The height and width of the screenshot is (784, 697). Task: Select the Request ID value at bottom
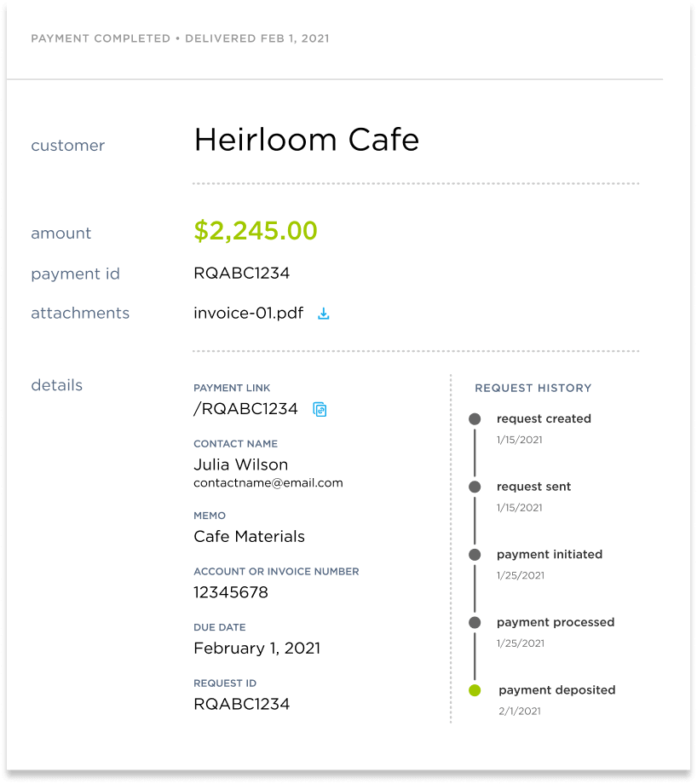[241, 704]
